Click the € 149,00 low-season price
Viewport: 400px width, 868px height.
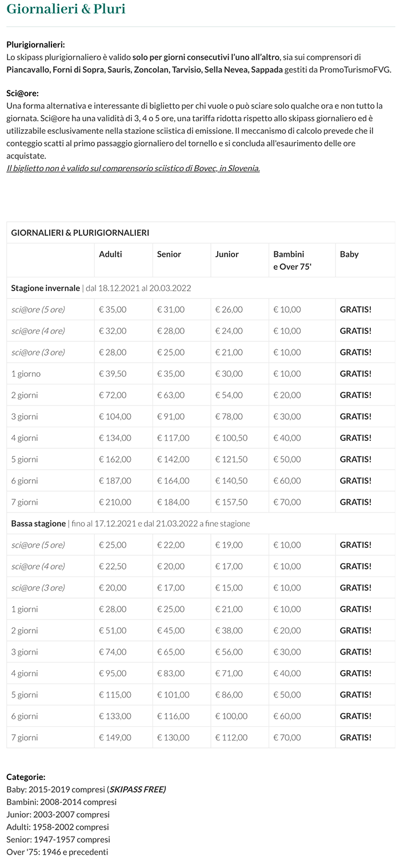point(115,738)
